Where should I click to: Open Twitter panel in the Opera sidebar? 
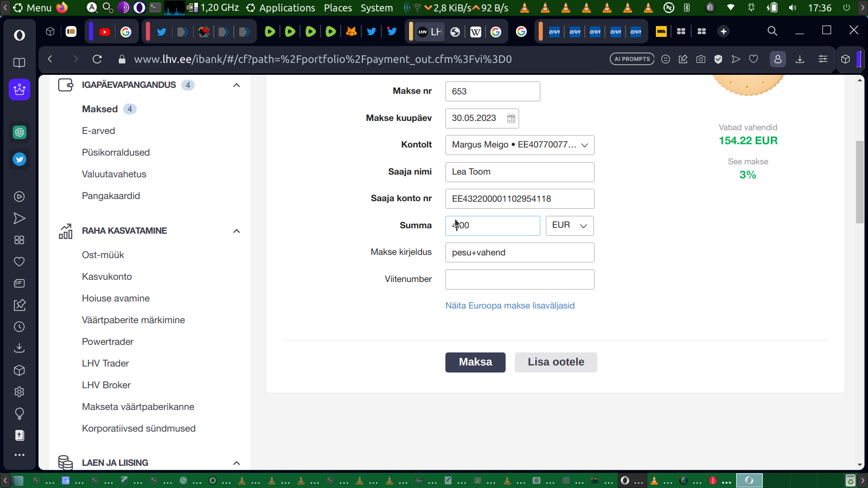point(20,159)
